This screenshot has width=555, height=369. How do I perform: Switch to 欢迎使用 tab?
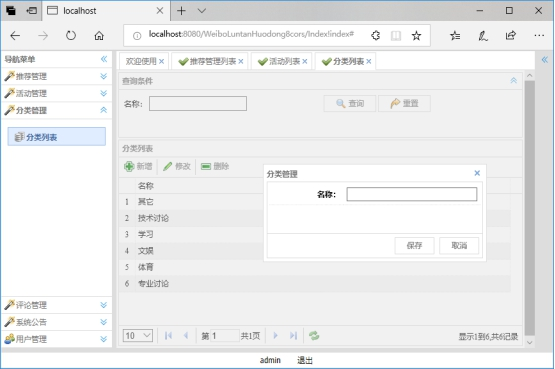(x=141, y=61)
